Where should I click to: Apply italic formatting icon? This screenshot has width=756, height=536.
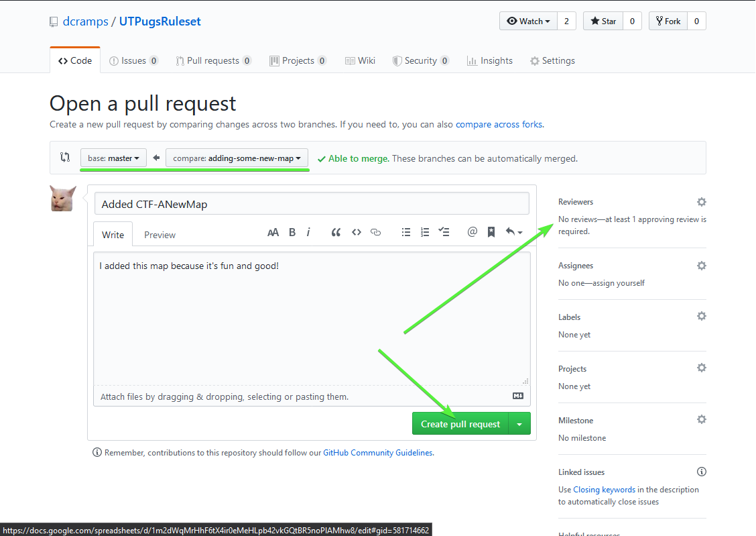click(x=308, y=233)
